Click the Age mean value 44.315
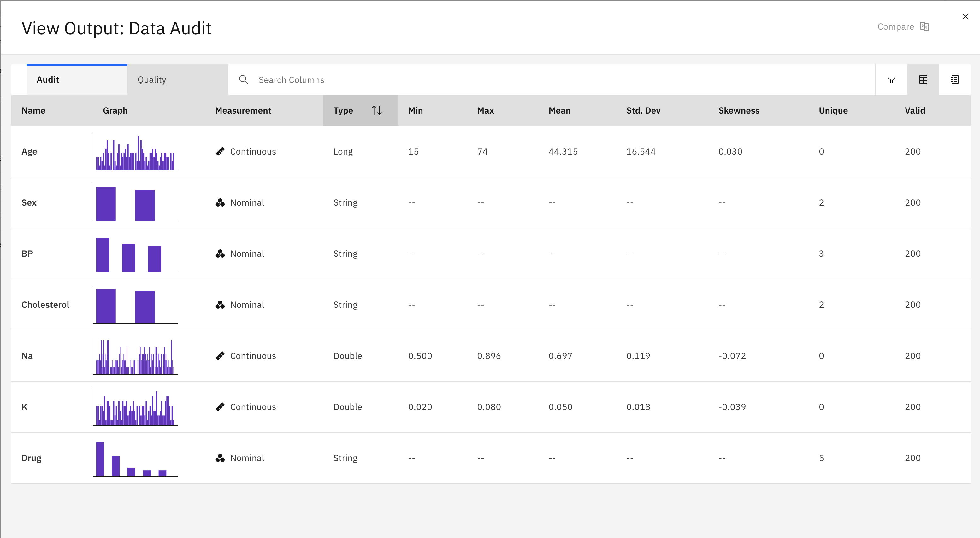980x538 pixels. [563, 151]
